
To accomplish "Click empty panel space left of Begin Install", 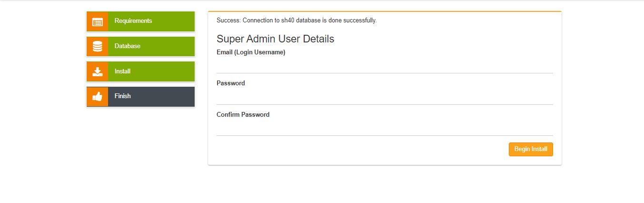I will (357, 149).
